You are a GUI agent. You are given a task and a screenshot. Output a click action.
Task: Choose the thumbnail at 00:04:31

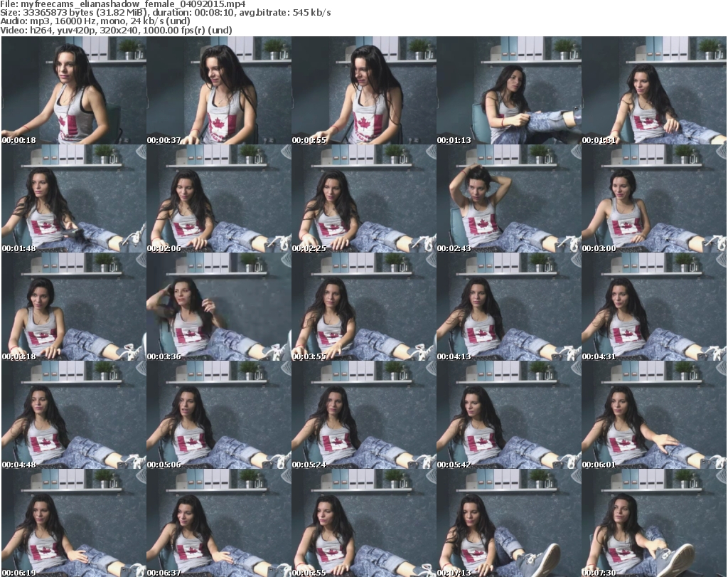coord(654,307)
